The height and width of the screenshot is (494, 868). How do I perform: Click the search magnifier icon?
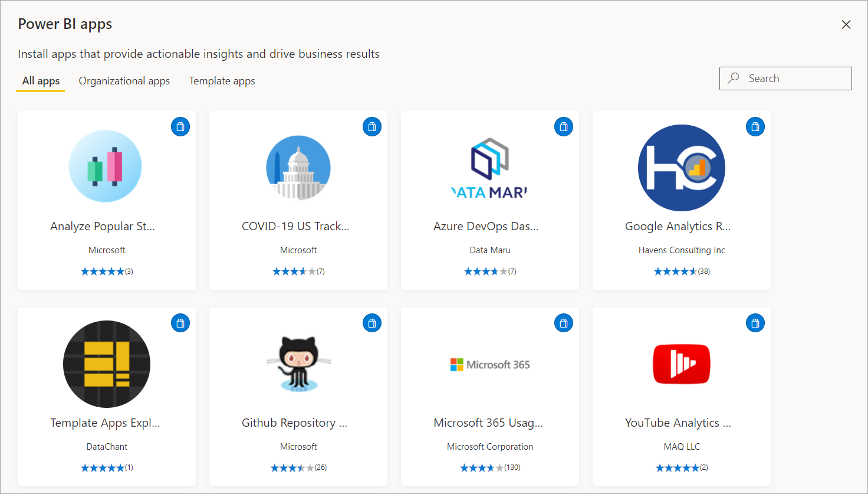(x=733, y=78)
